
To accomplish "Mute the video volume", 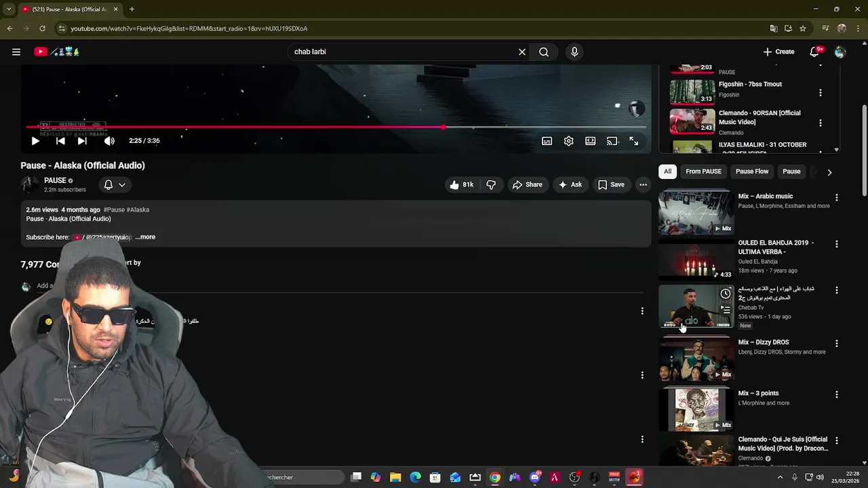I will [109, 141].
